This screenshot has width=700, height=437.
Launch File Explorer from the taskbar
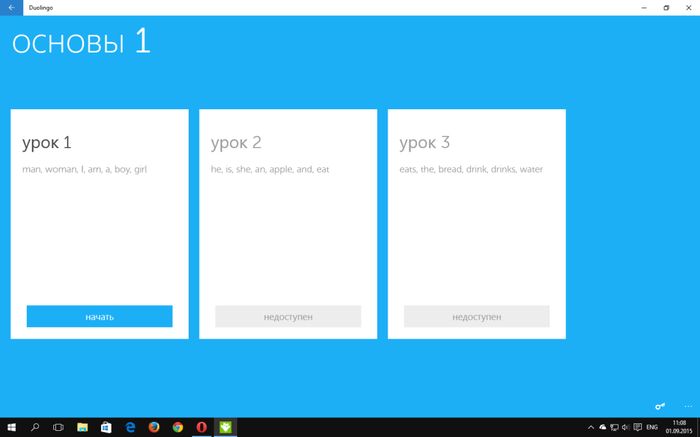click(x=83, y=427)
